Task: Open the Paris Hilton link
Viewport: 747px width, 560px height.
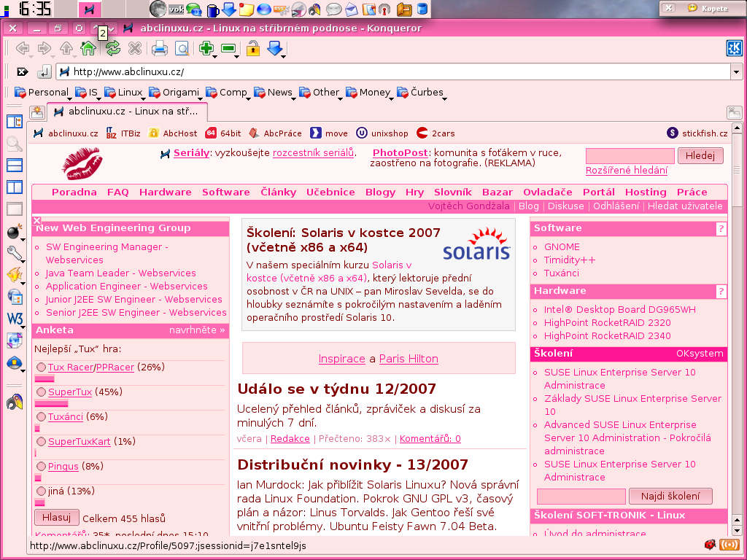Action: (x=409, y=359)
